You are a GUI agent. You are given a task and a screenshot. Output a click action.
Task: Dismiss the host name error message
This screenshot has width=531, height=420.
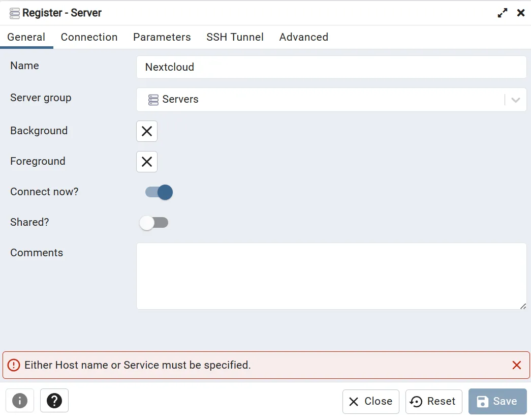click(x=516, y=365)
